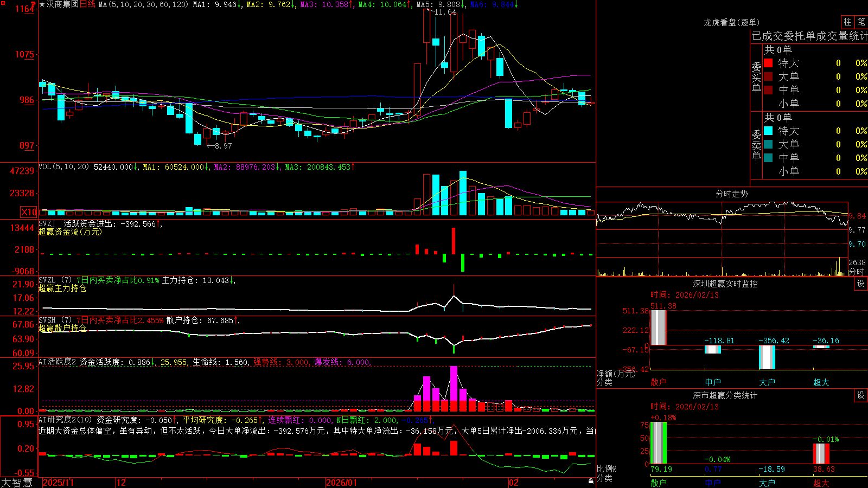Click the 超赢散户持仓 label
Screen dimensions: 868x488
tap(62, 328)
